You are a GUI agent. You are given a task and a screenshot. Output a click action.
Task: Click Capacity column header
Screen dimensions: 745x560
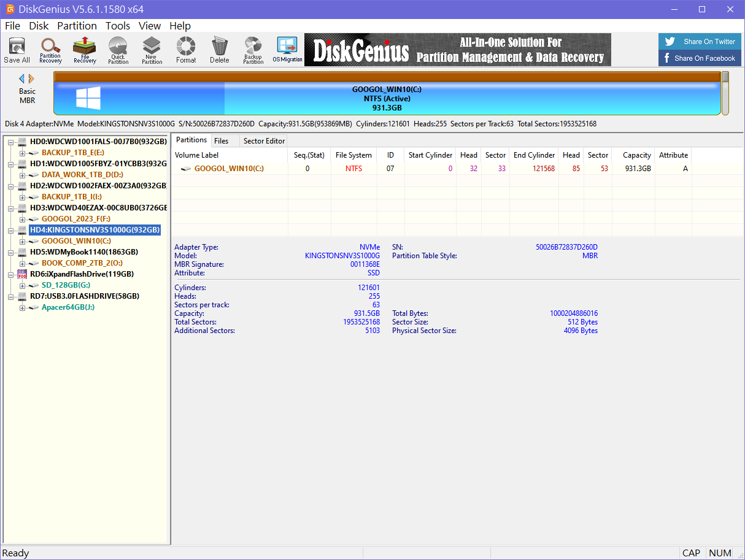(x=634, y=155)
